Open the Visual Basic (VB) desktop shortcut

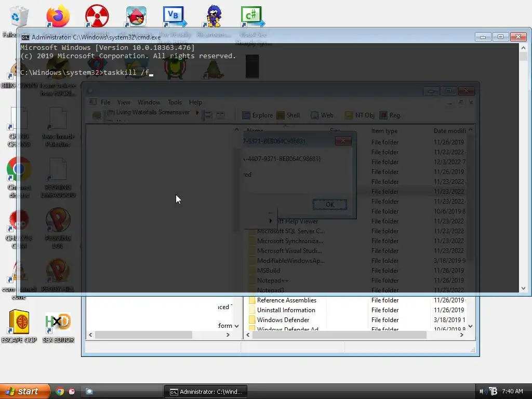point(175,16)
